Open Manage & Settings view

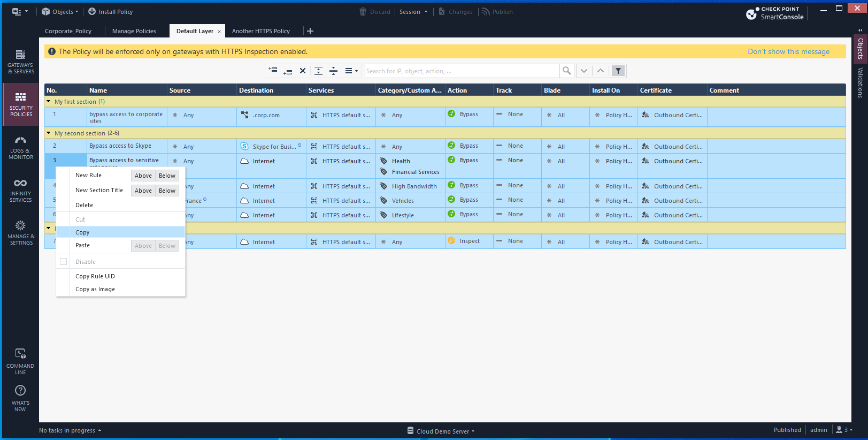(20, 232)
